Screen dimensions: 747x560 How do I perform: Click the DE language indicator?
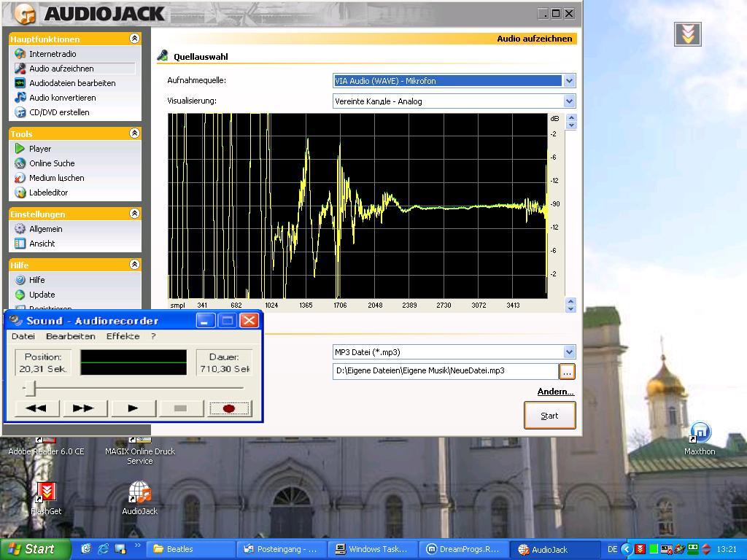point(613,549)
